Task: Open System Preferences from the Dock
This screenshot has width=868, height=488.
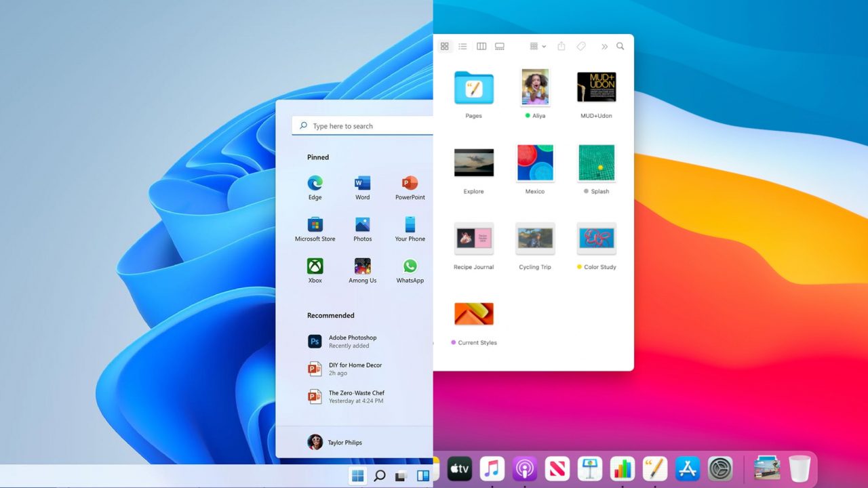Action: [719, 468]
